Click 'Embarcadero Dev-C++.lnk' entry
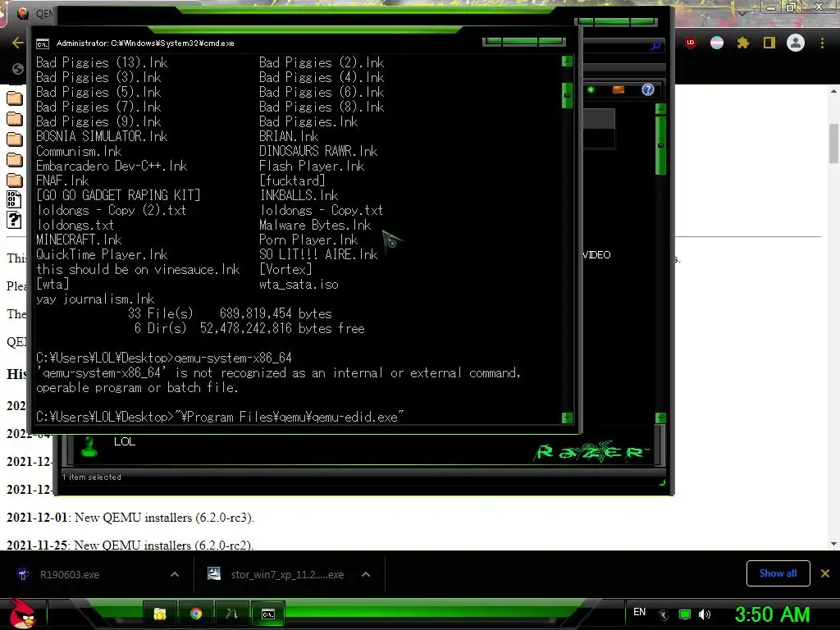This screenshot has width=840, height=630. 112,166
